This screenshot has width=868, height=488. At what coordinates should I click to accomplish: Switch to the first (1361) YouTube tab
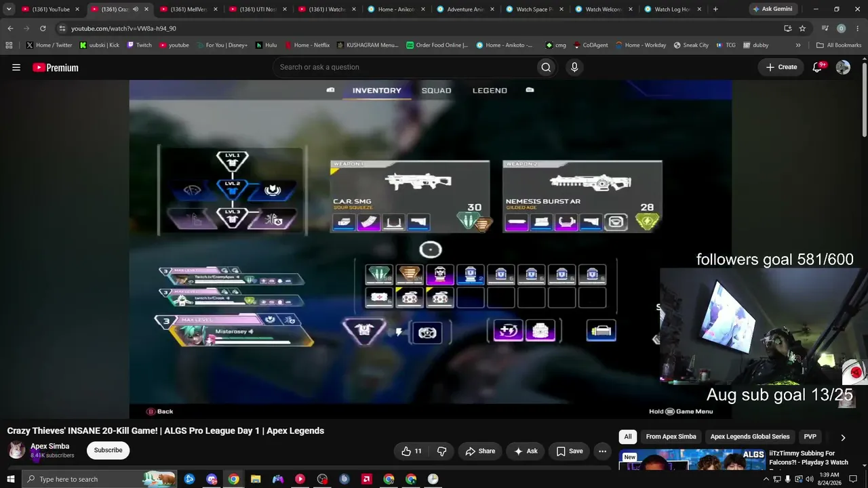(51, 9)
